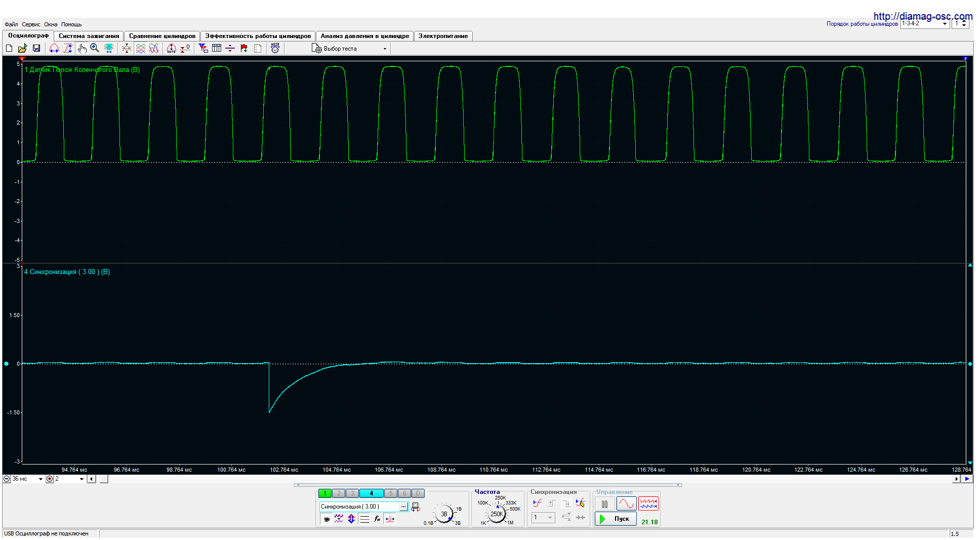Click the overlapping blue-green sine waves icon
This screenshot has height=540, width=980.
point(154,48)
